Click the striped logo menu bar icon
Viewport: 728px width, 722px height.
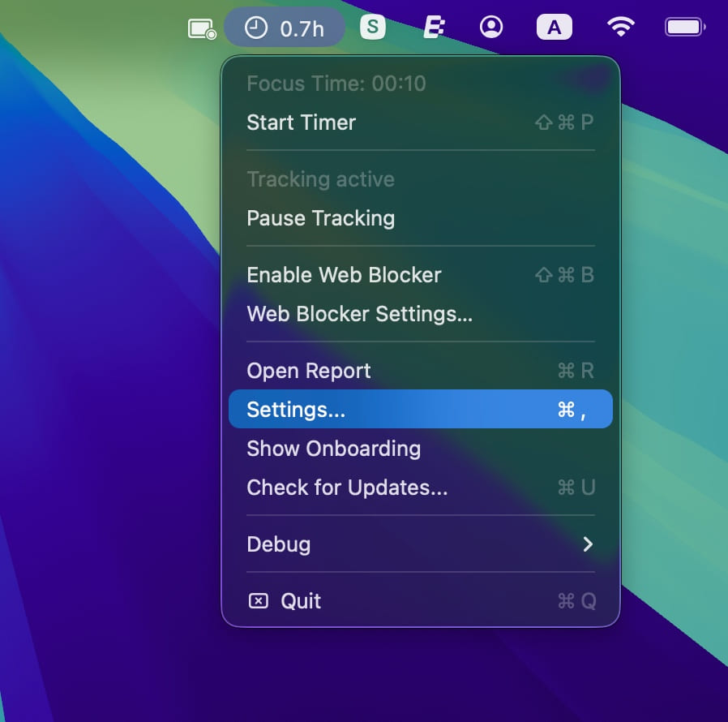pyautogui.click(x=433, y=26)
